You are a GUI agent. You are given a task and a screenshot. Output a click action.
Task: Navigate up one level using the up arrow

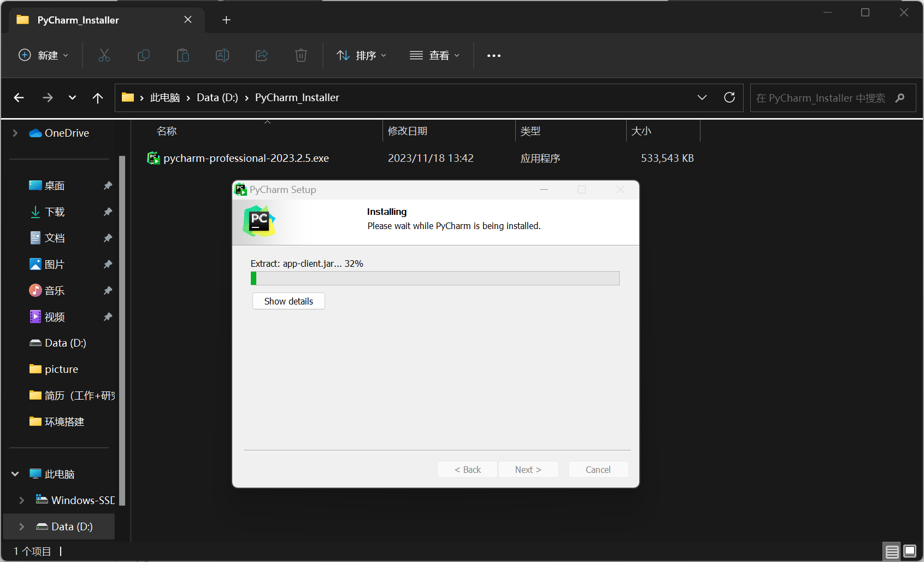click(97, 97)
